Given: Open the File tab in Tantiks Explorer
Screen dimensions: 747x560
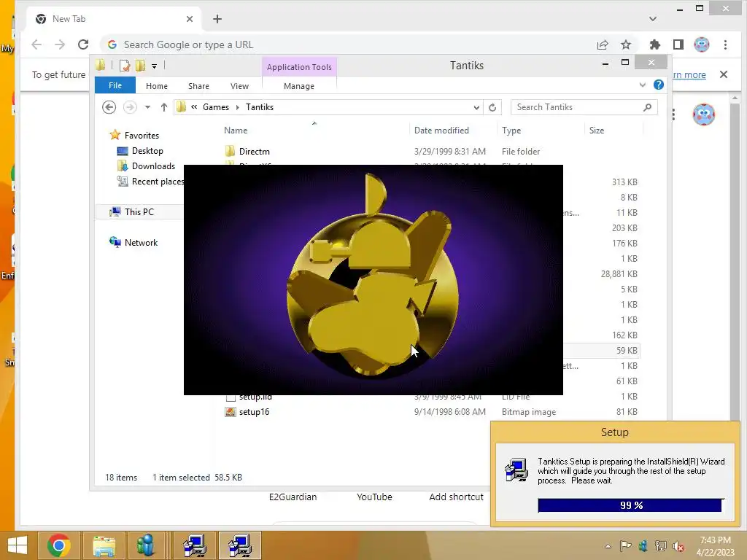Looking at the screenshot, I should (x=115, y=86).
